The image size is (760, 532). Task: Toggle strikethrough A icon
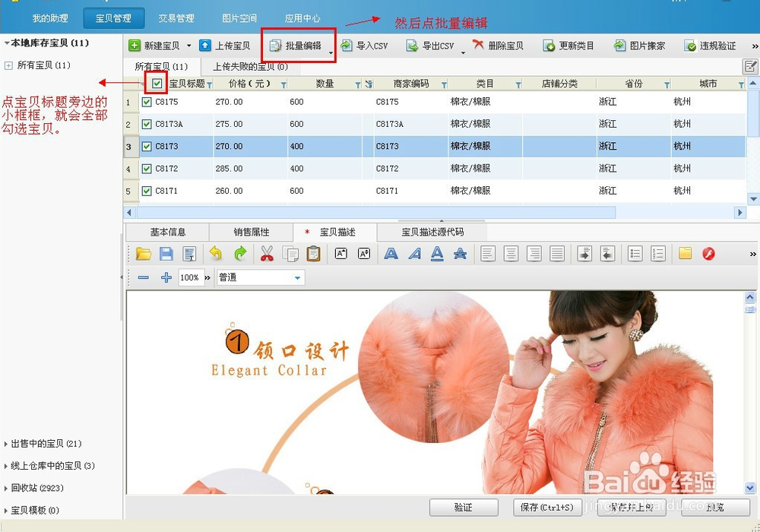tap(460, 253)
